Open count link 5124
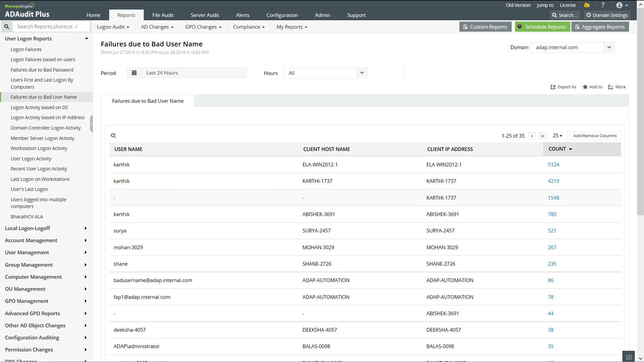 (553, 165)
